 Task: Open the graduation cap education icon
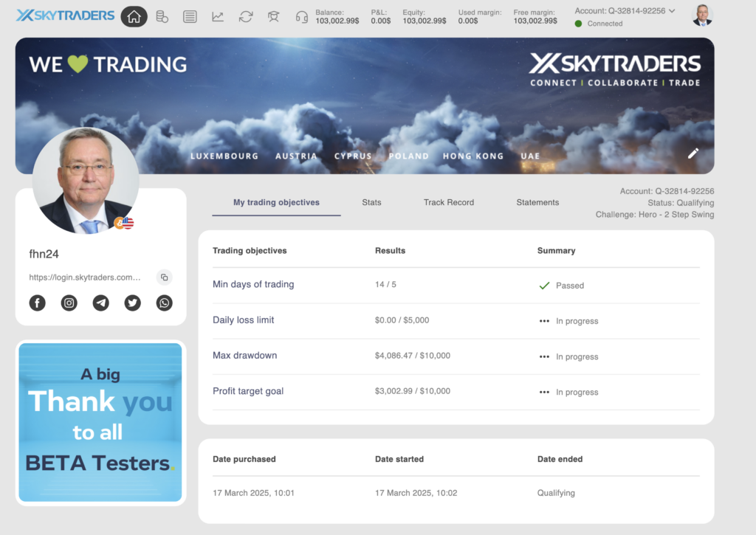pyautogui.click(x=274, y=17)
